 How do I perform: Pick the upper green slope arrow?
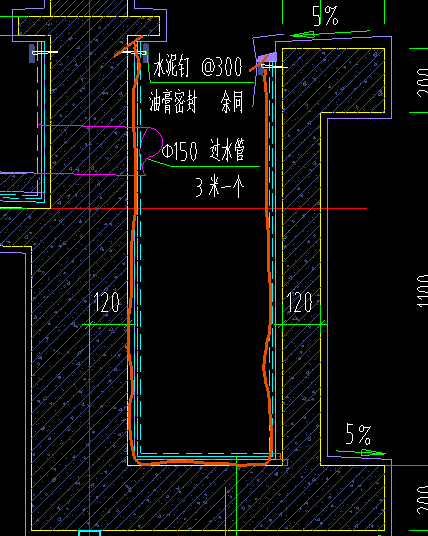click(330, 33)
